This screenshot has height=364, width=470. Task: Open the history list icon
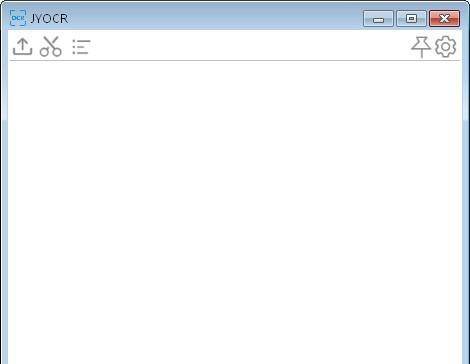81,47
